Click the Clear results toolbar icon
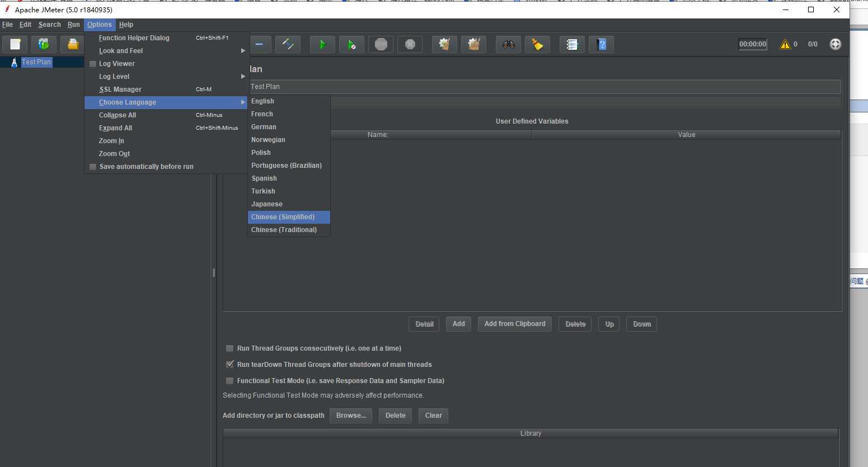The width and height of the screenshot is (868, 467). tap(444, 44)
